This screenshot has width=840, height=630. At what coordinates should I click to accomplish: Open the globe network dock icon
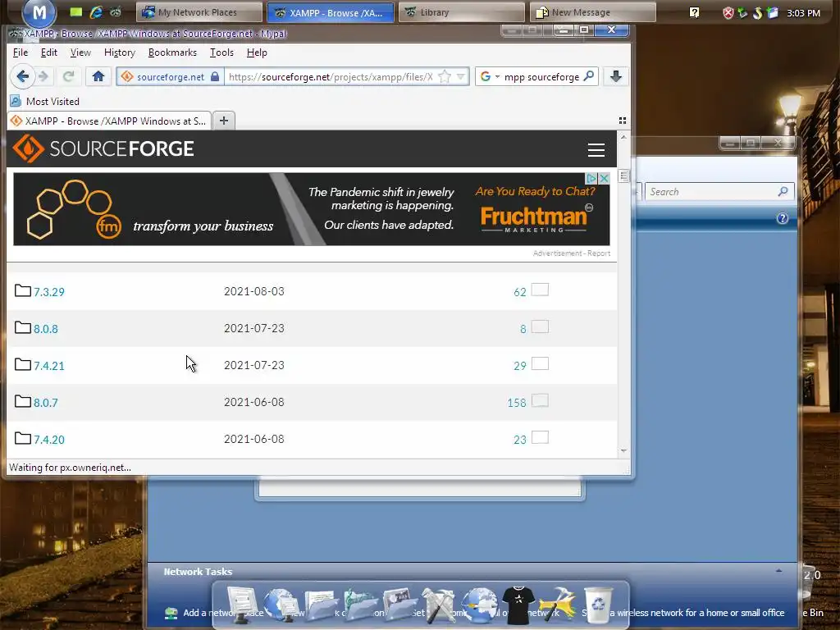click(479, 605)
